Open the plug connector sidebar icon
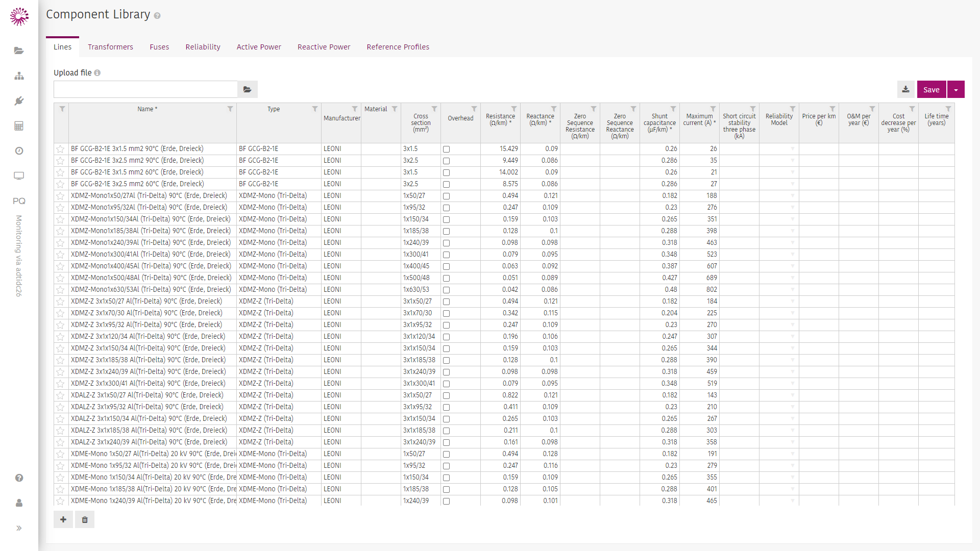The height and width of the screenshot is (551, 980). pyautogui.click(x=19, y=101)
